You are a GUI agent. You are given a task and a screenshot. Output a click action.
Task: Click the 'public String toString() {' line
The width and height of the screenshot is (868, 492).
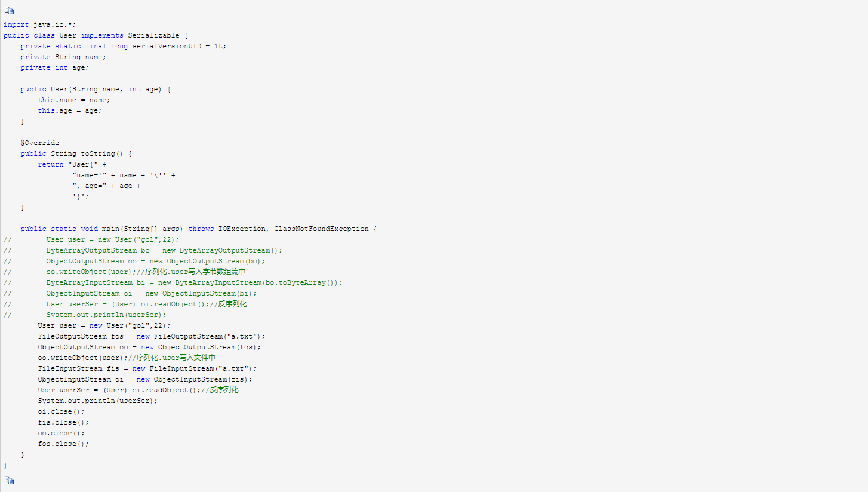(76, 153)
